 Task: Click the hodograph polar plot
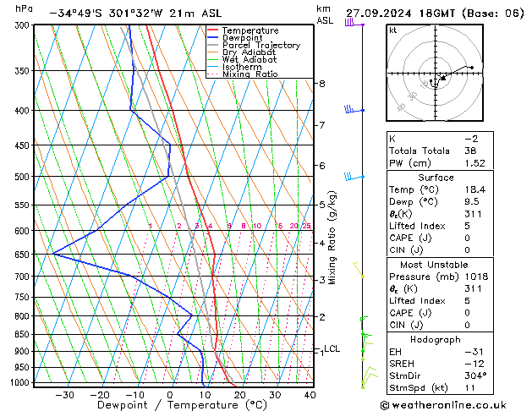pyautogui.click(x=435, y=73)
